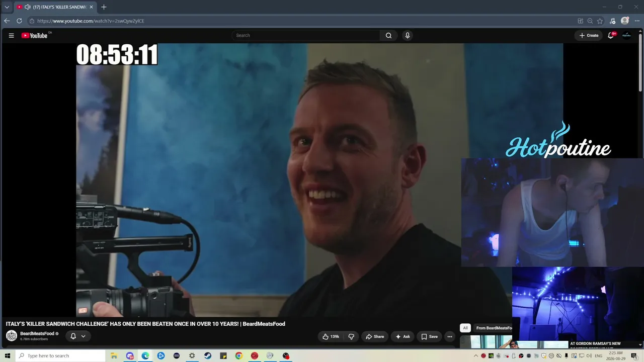The height and width of the screenshot is (362, 644).
Task: Open the YouTube guide hamburger menu
Action: 11,35
